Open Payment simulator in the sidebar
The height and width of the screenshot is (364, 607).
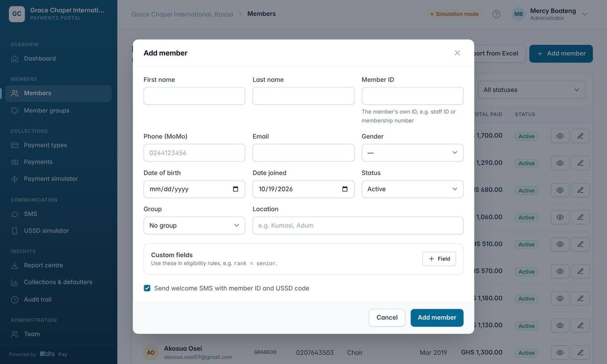pos(58,178)
